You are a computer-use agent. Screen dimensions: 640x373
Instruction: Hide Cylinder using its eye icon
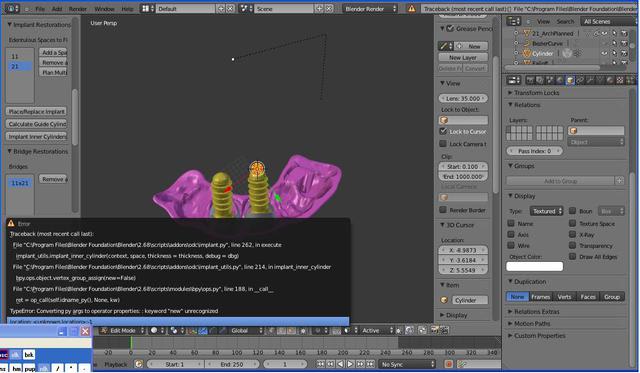pyautogui.click(x=604, y=53)
